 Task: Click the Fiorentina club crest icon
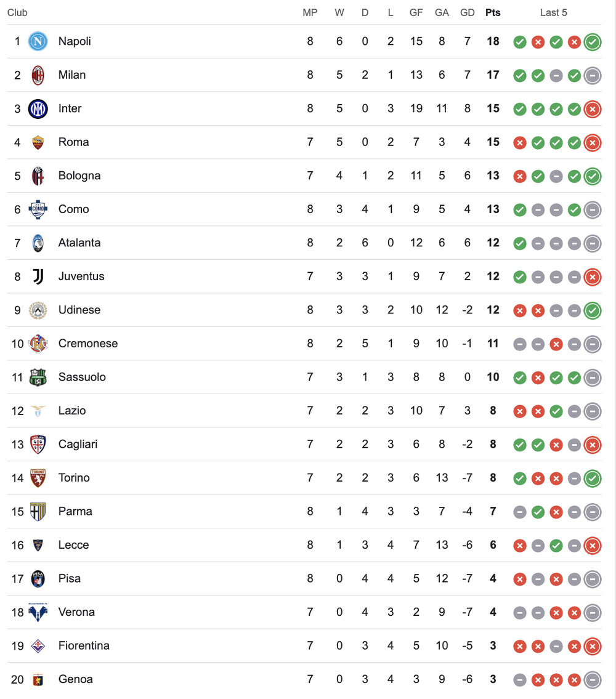coord(38,645)
